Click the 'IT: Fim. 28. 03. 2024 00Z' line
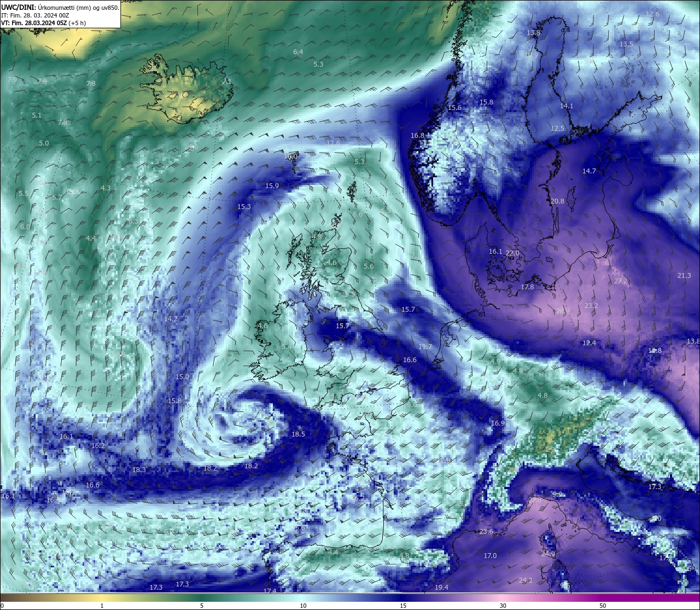Image resolution: width=700 pixels, height=610 pixels. click(x=35, y=15)
